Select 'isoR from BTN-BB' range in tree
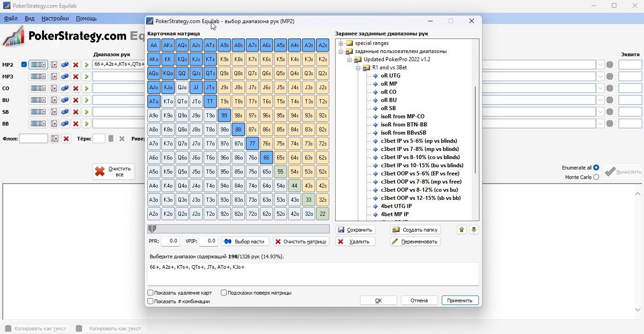Image resolution: width=644 pixels, height=334 pixels. pos(404,125)
